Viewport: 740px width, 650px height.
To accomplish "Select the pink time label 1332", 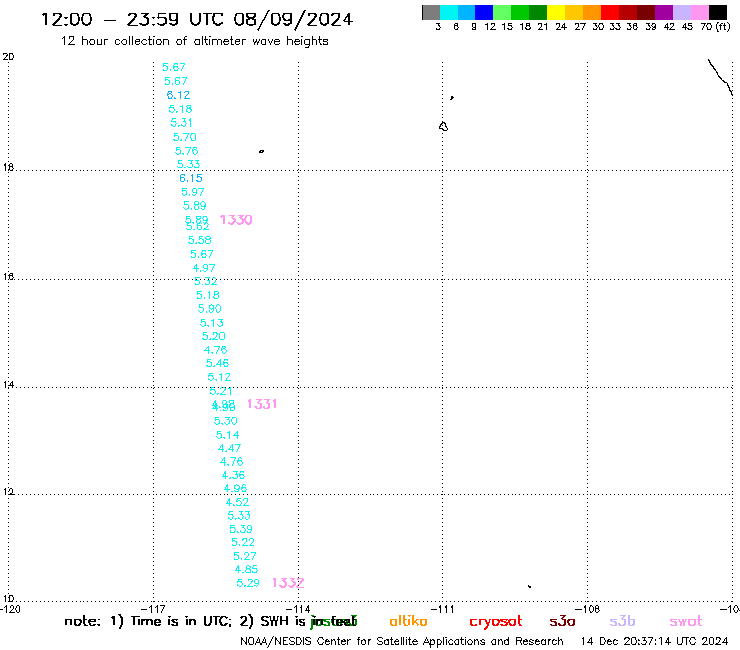I will coord(288,582).
